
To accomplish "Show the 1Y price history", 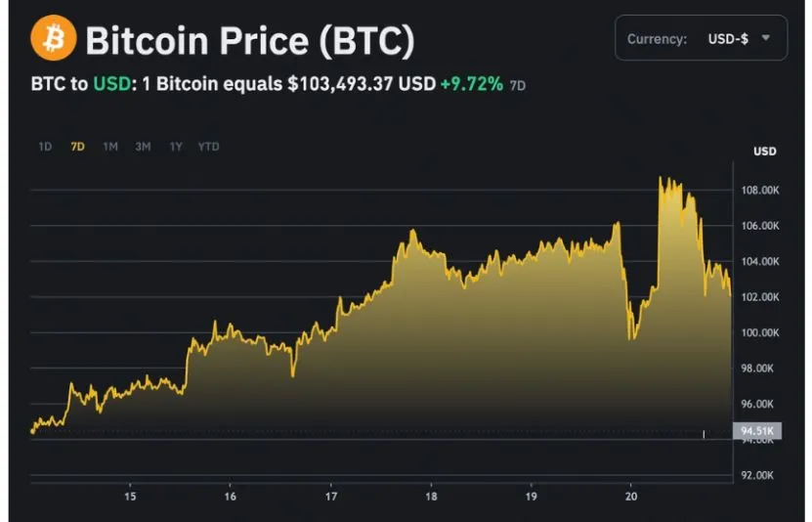I will coord(176,147).
